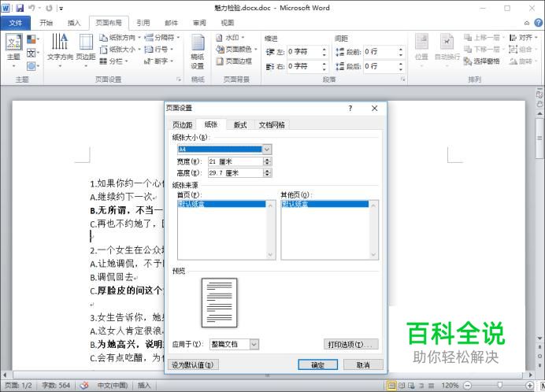545x392 pixels.
Task: Click the 左 indent field showing 0 字符
Action: click(x=303, y=52)
